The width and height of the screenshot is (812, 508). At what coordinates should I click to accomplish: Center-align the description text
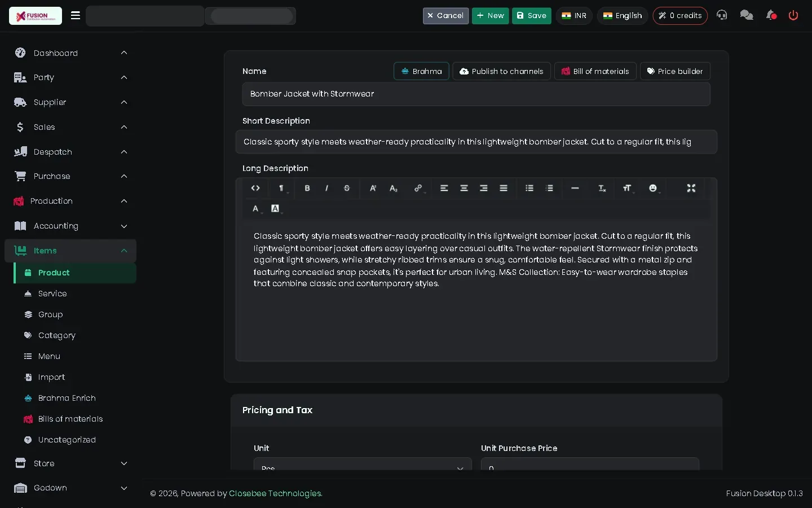click(x=464, y=189)
